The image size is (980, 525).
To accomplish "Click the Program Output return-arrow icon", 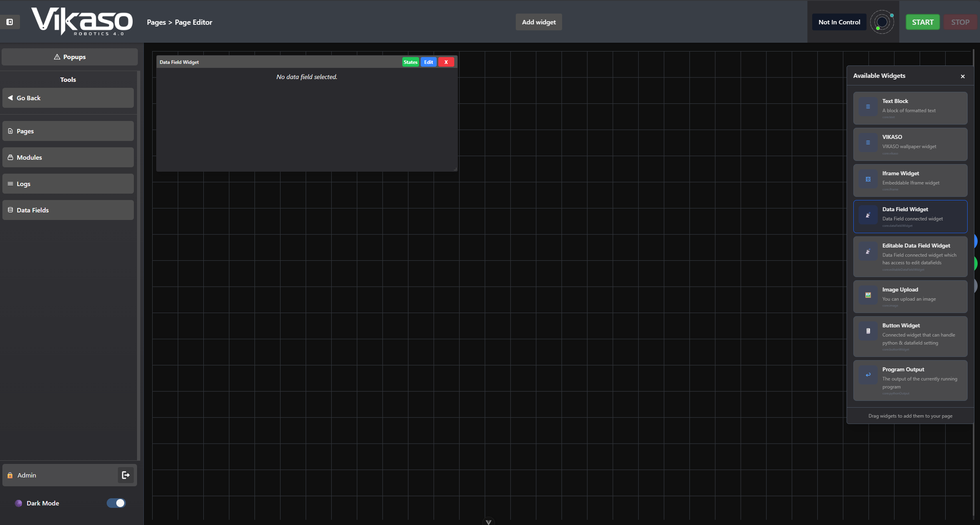I will coord(868,375).
